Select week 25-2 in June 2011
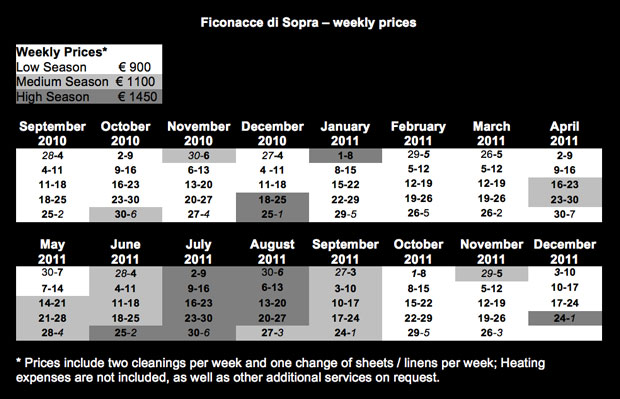 point(126,333)
